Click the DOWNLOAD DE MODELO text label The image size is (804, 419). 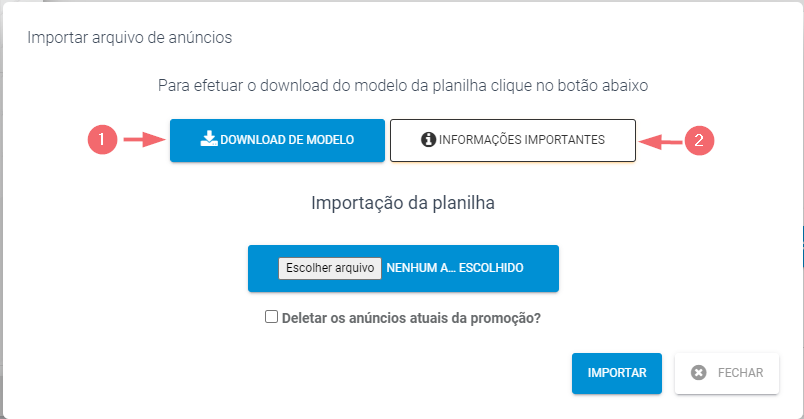point(287,139)
